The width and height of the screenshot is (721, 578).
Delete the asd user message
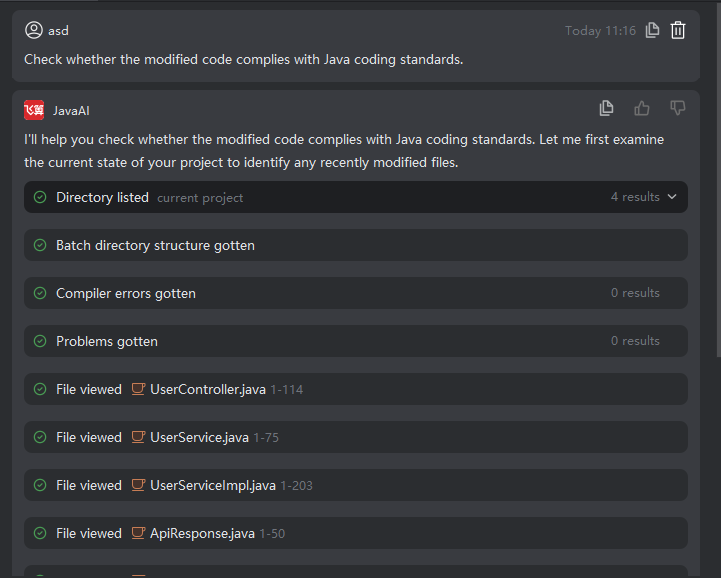pyautogui.click(x=678, y=30)
